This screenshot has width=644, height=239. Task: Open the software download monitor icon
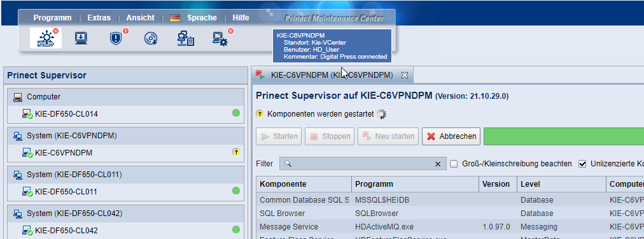coord(81,38)
